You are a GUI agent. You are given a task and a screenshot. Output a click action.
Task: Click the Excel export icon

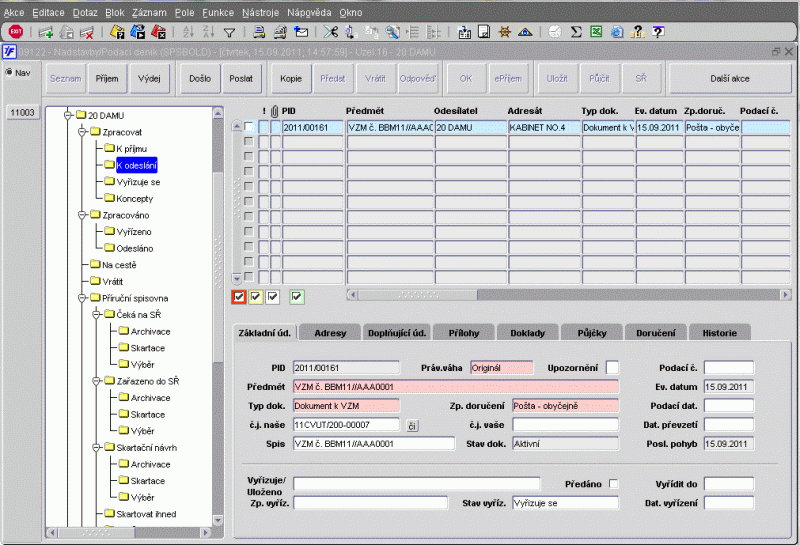594,32
